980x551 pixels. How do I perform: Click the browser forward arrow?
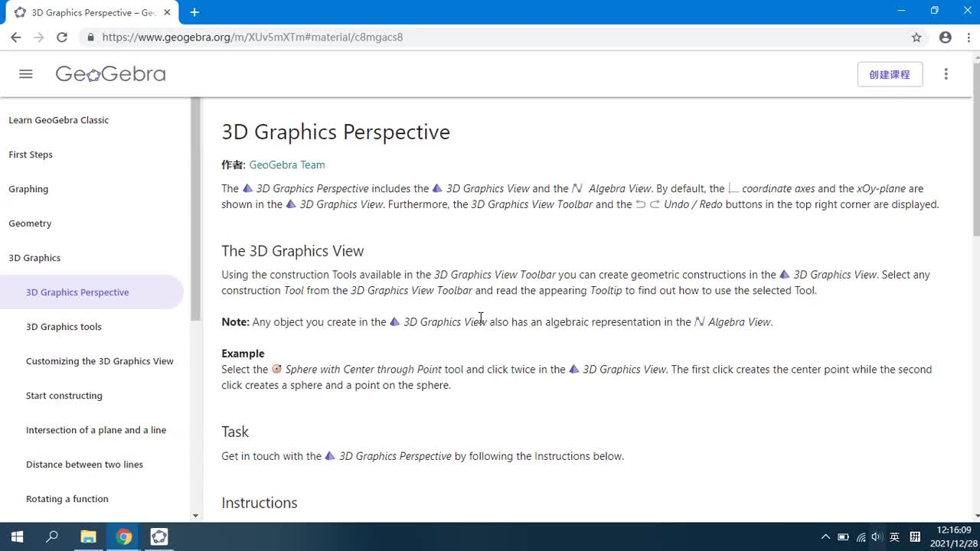[38, 37]
